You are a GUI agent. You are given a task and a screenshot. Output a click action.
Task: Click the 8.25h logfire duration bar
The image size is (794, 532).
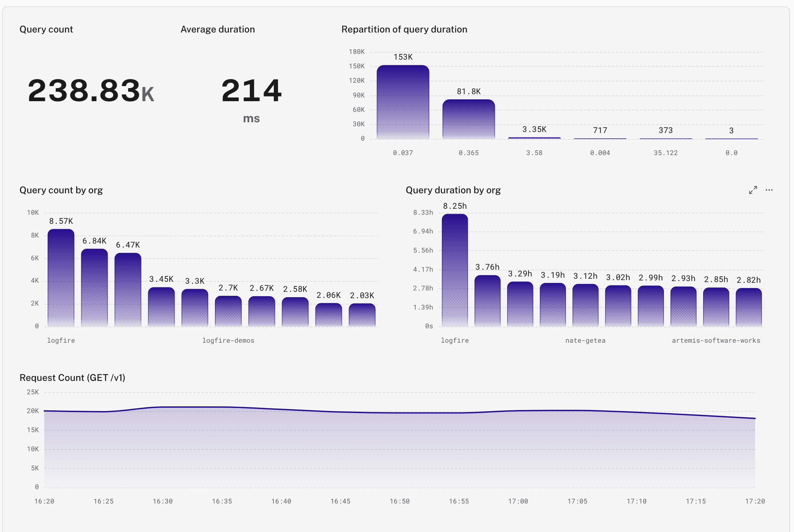(x=455, y=270)
